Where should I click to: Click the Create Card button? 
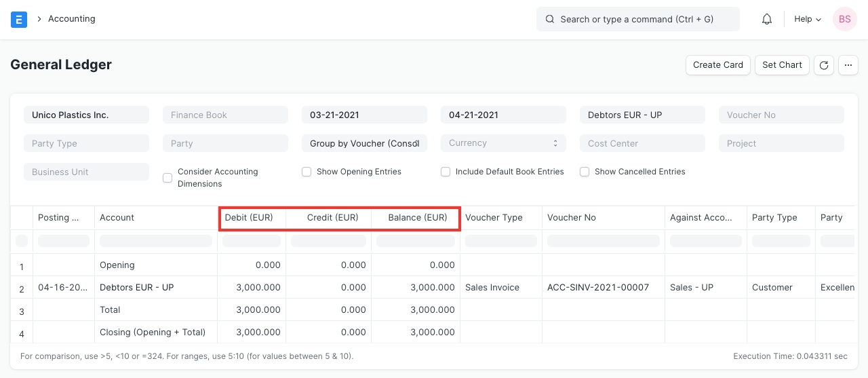[718, 65]
